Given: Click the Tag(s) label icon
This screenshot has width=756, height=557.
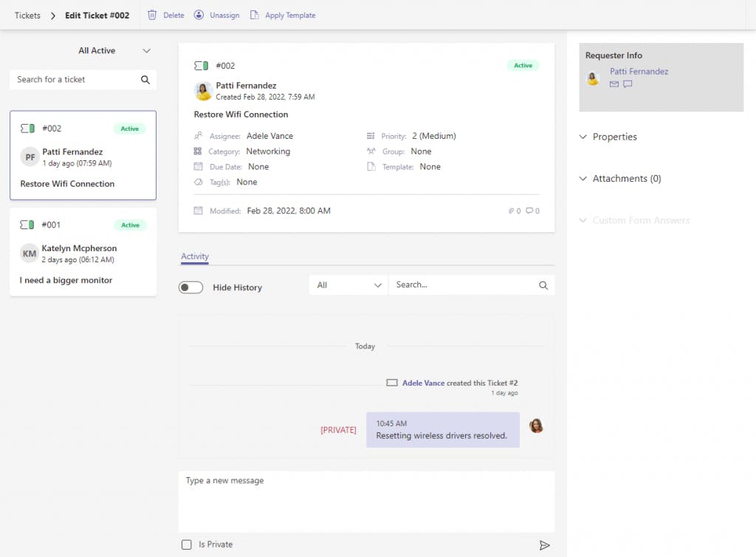Looking at the screenshot, I should [198, 182].
